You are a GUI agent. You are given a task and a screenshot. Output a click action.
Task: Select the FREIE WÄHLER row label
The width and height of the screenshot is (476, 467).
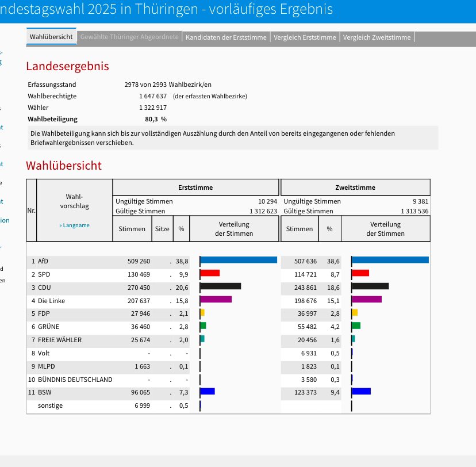click(60, 340)
